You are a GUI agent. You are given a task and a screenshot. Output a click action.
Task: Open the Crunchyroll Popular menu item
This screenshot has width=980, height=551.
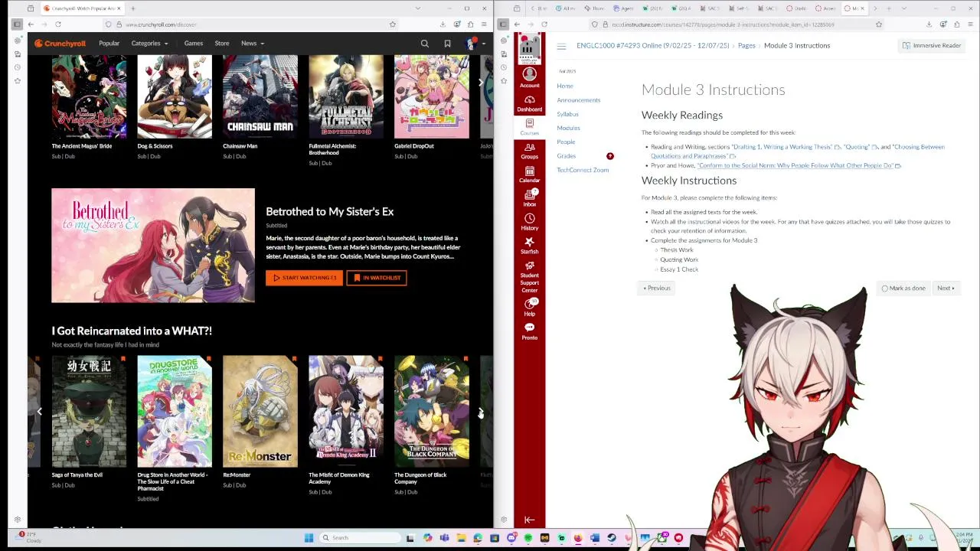pyautogui.click(x=109, y=44)
